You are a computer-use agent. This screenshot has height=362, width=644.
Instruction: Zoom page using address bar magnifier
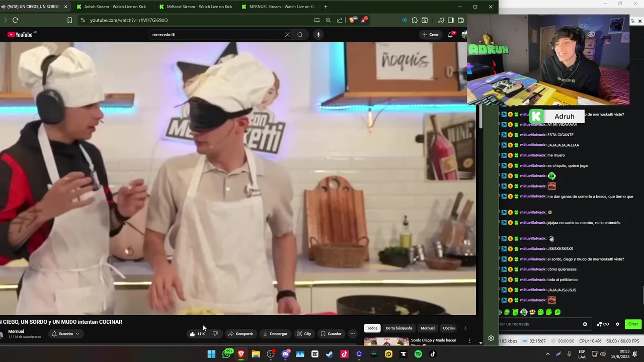coord(328,20)
